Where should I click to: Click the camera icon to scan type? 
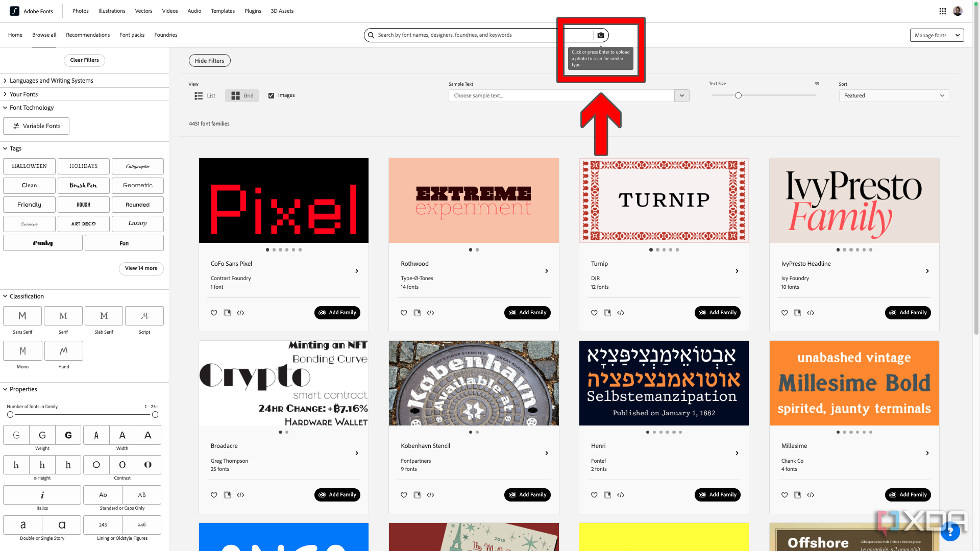(x=600, y=34)
